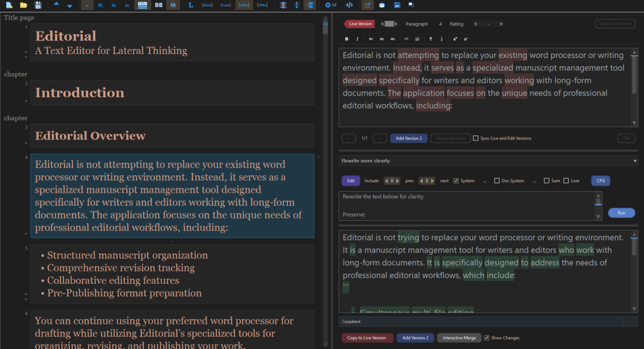Click the edit pencil note icon
Screen dimensions: 644x349
pyautogui.click(x=367, y=5)
